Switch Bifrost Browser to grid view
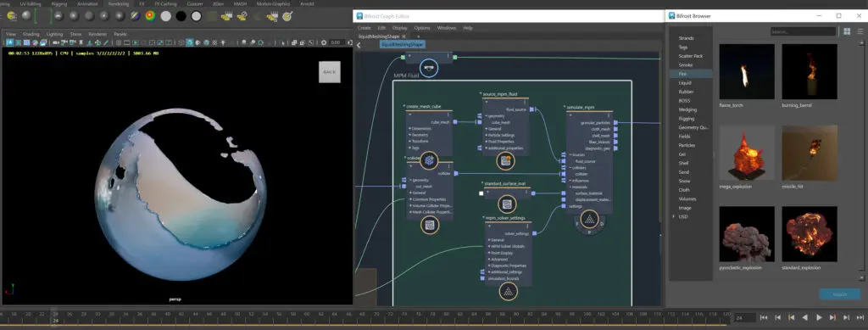The image size is (868, 330). coord(847,31)
